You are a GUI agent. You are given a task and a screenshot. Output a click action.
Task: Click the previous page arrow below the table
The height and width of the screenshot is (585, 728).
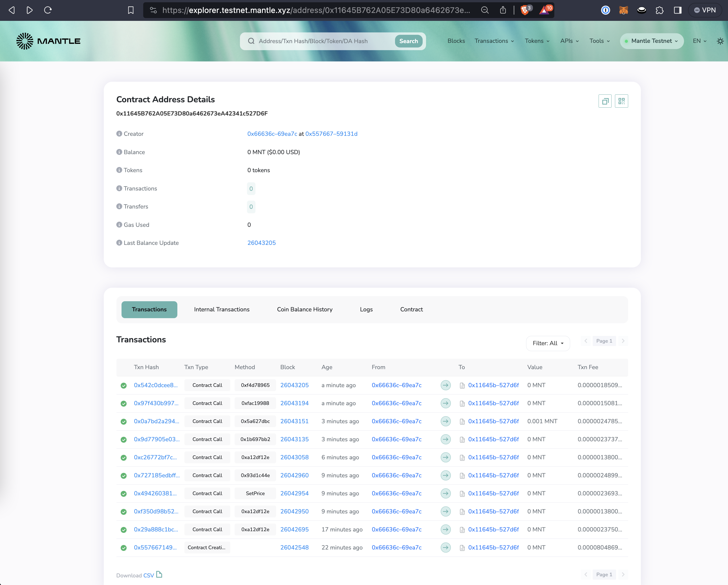point(586,575)
